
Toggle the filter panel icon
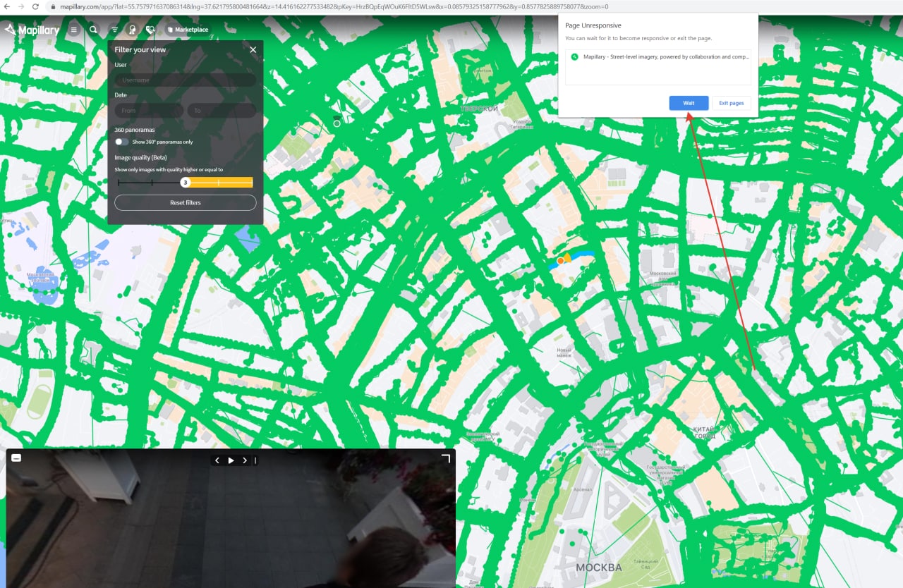click(114, 30)
